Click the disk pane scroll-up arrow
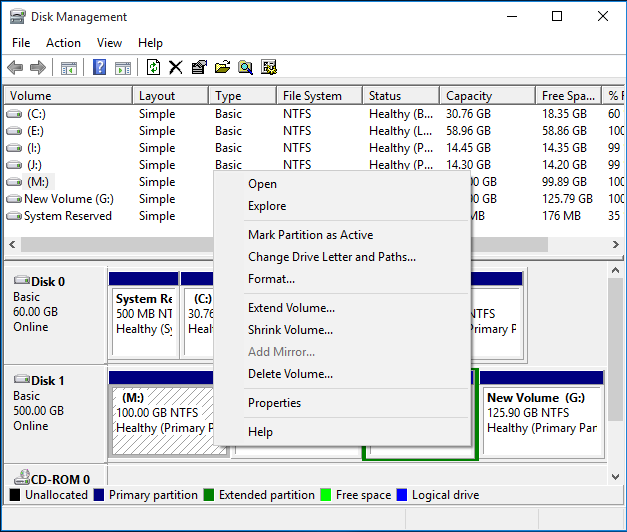Viewport: 627px width, 532px height. pyautogui.click(x=615, y=271)
